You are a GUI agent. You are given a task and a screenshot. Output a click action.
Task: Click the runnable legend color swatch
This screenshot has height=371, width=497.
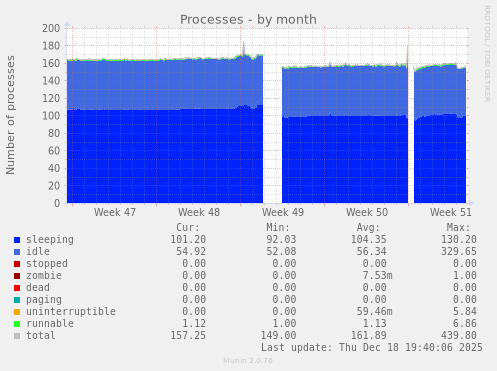pos(17,324)
